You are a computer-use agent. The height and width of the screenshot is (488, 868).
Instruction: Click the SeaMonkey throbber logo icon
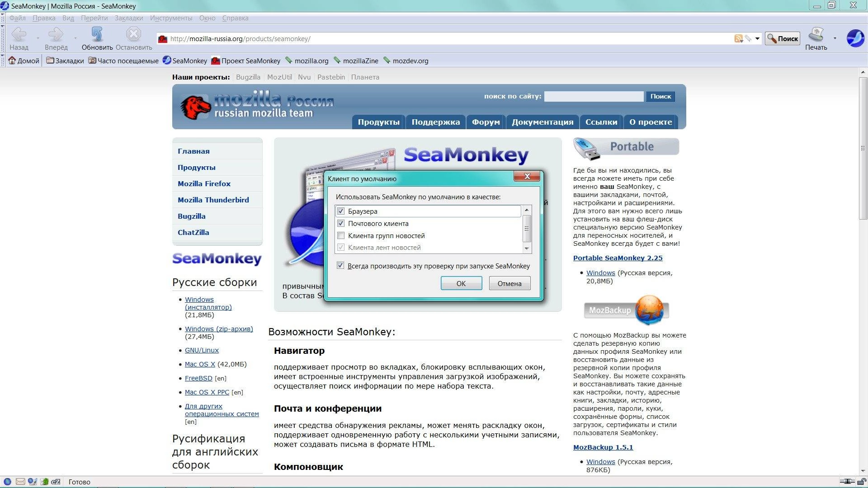coord(855,38)
